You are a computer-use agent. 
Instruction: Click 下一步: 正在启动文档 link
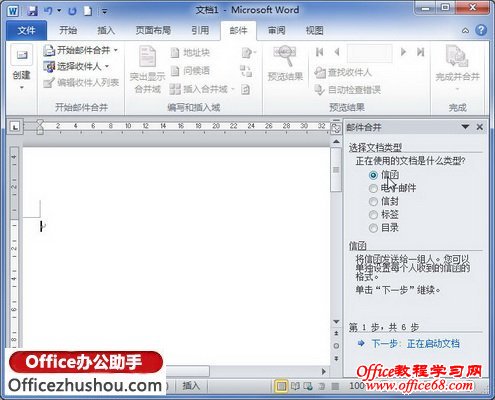click(x=415, y=343)
